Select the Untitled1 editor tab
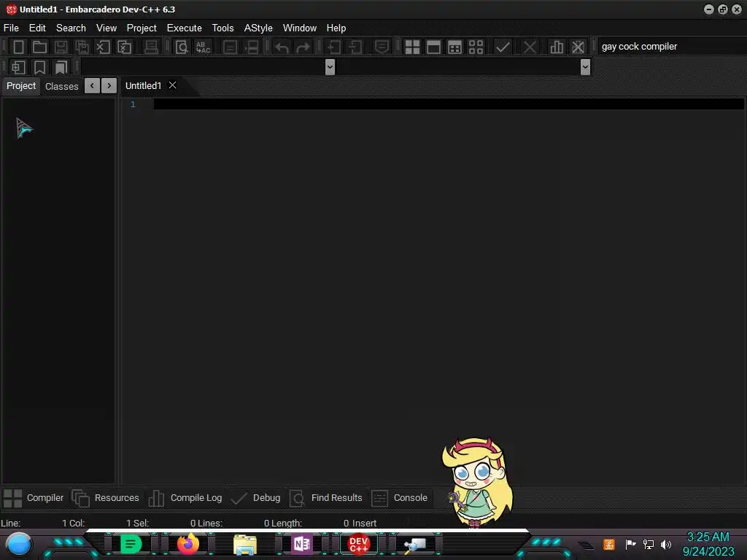Image resolution: width=747 pixels, height=560 pixels. tap(143, 86)
